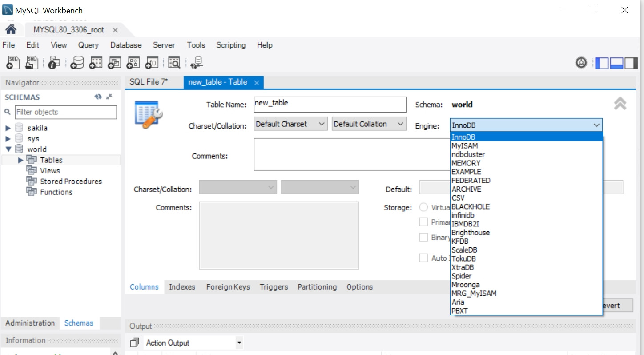Click the expand-arrows icon in the SCHEMAS header
644x355 pixels.
(109, 97)
